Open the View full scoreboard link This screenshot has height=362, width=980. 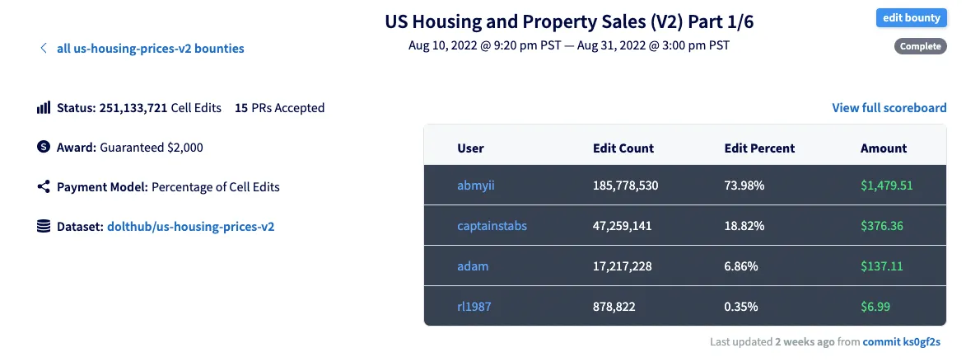tap(889, 108)
